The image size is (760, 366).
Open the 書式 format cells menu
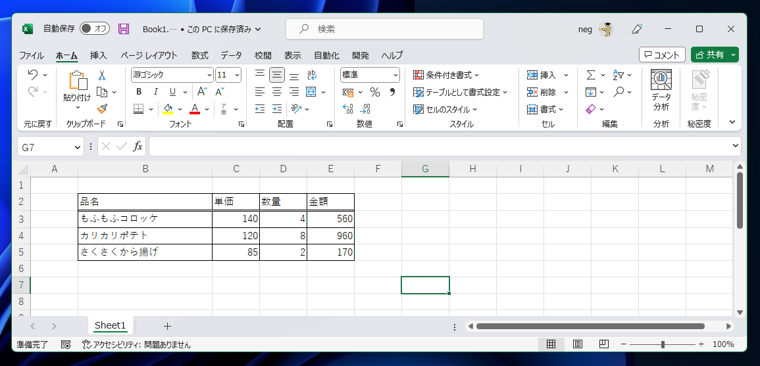point(545,109)
